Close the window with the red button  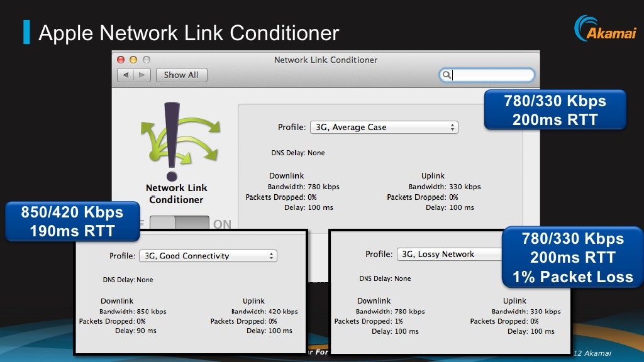[121, 60]
